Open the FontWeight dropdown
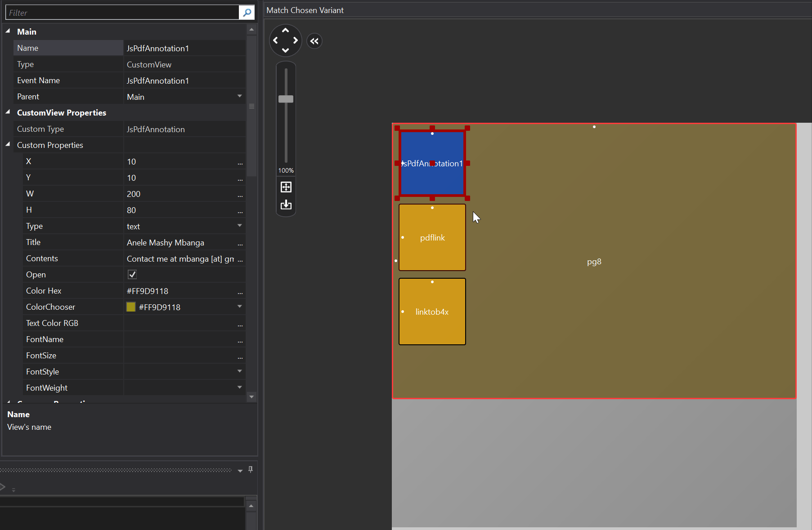This screenshot has height=530, width=812. [x=239, y=387]
